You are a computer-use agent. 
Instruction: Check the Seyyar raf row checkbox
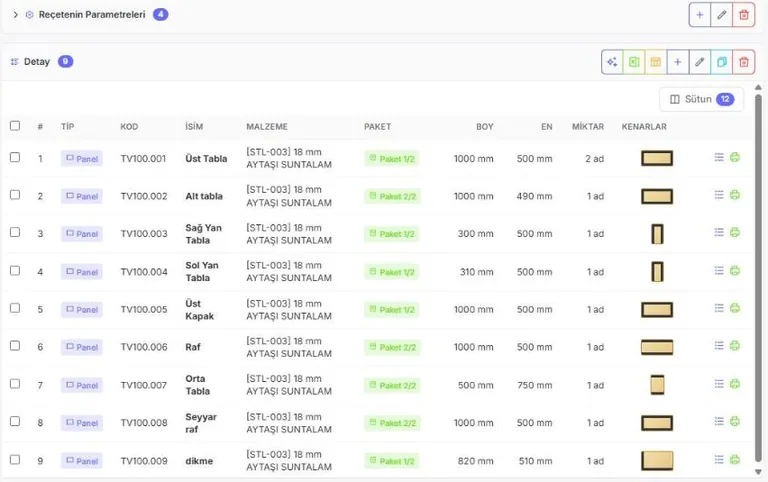15,421
